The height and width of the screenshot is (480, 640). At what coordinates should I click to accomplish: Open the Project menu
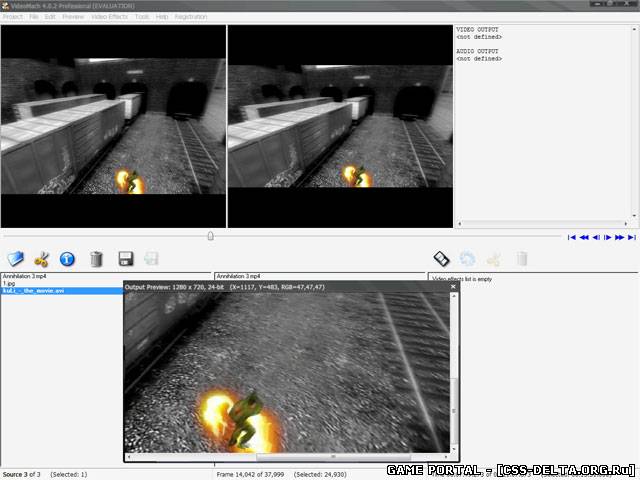pos(13,17)
